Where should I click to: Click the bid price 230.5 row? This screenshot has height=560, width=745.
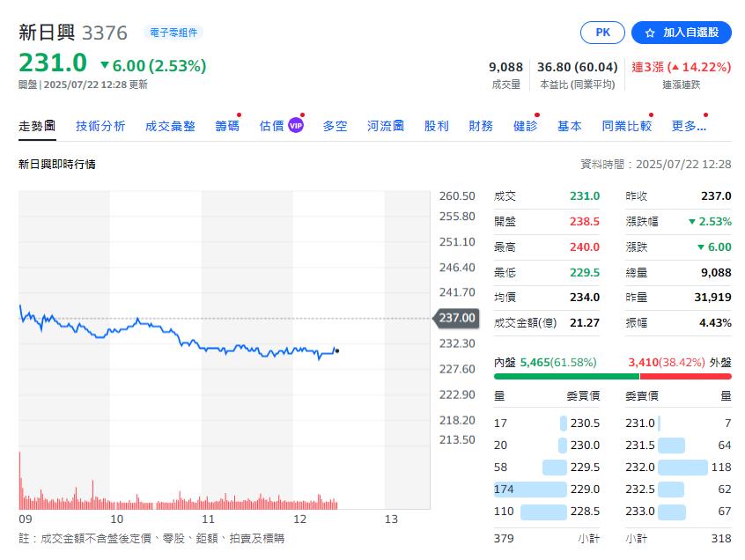point(546,423)
